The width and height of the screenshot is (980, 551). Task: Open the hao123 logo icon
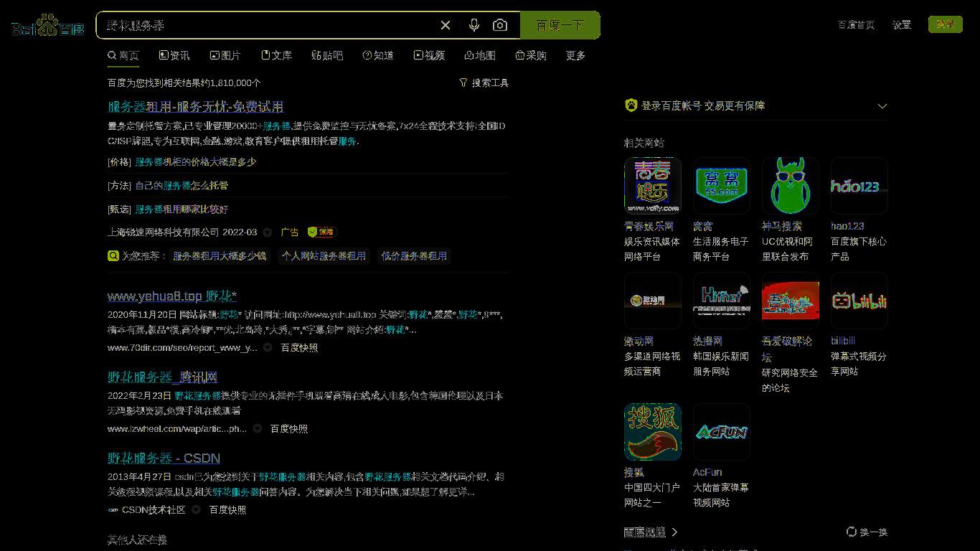click(859, 186)
